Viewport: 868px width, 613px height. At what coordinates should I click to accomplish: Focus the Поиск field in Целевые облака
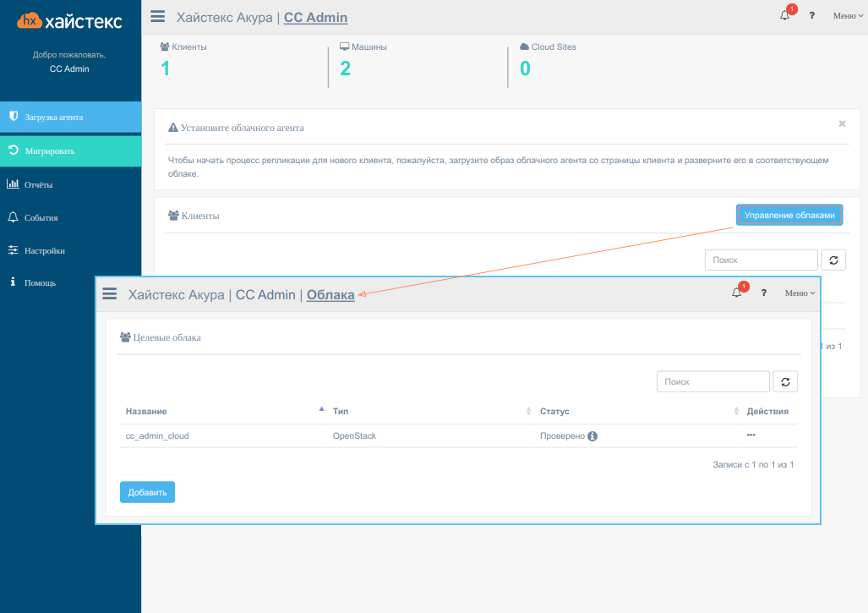click(x=712, y=382)
